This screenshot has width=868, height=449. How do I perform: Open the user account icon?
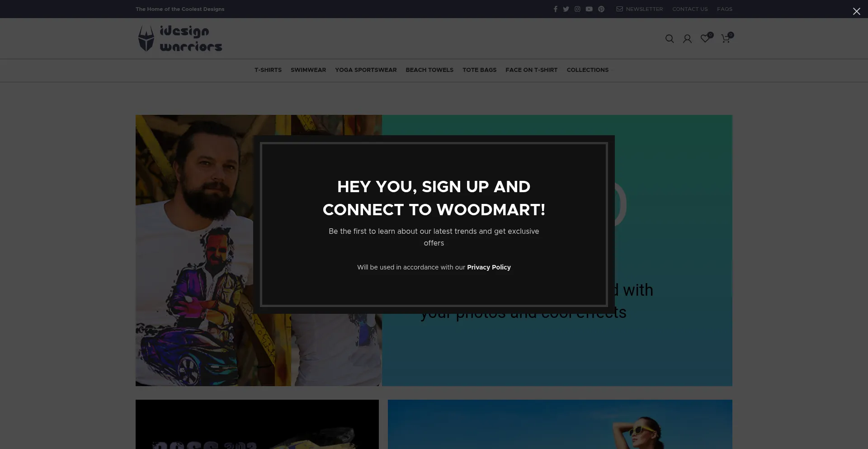click(687, 39)
